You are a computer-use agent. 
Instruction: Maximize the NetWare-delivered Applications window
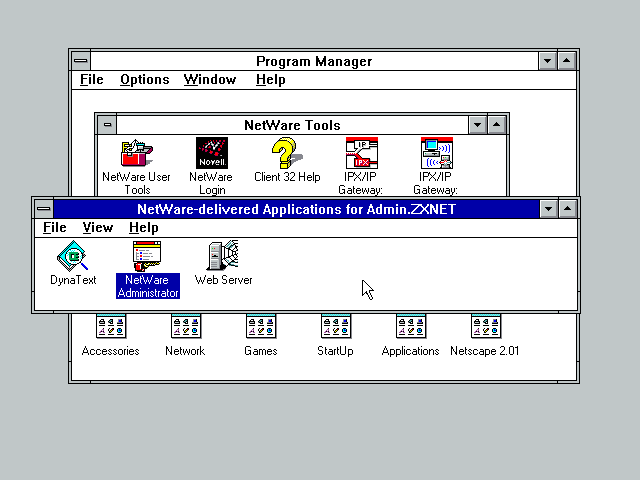coord(567,209)
